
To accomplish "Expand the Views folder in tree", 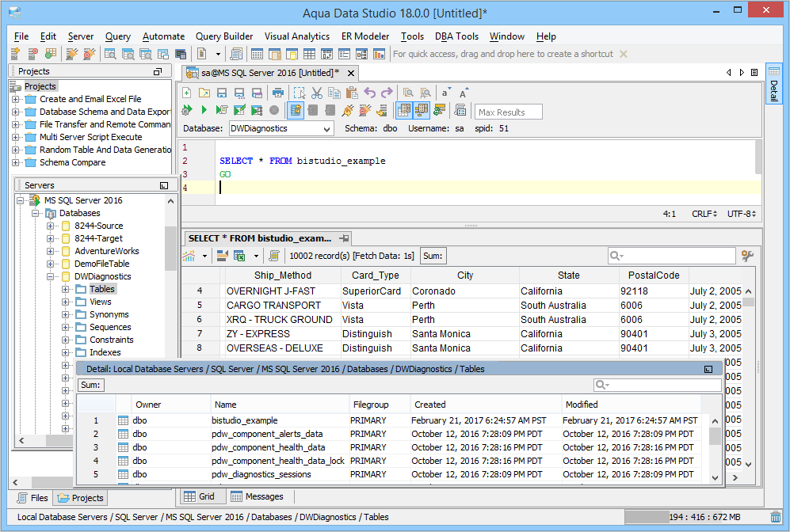I will tap(66, 302).
